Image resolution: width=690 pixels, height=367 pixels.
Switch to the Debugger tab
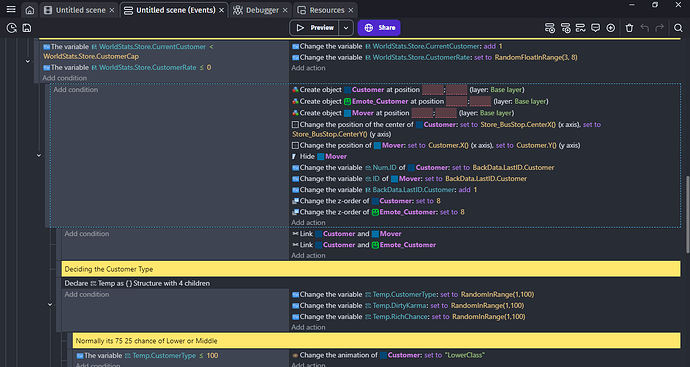click(x=257, y=10)
